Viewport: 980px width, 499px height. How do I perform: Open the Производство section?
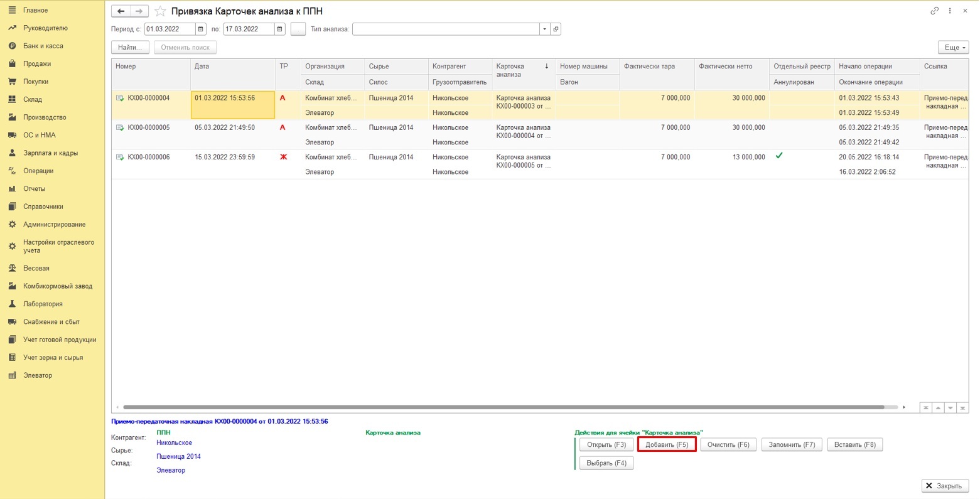[x=45, y=117]
